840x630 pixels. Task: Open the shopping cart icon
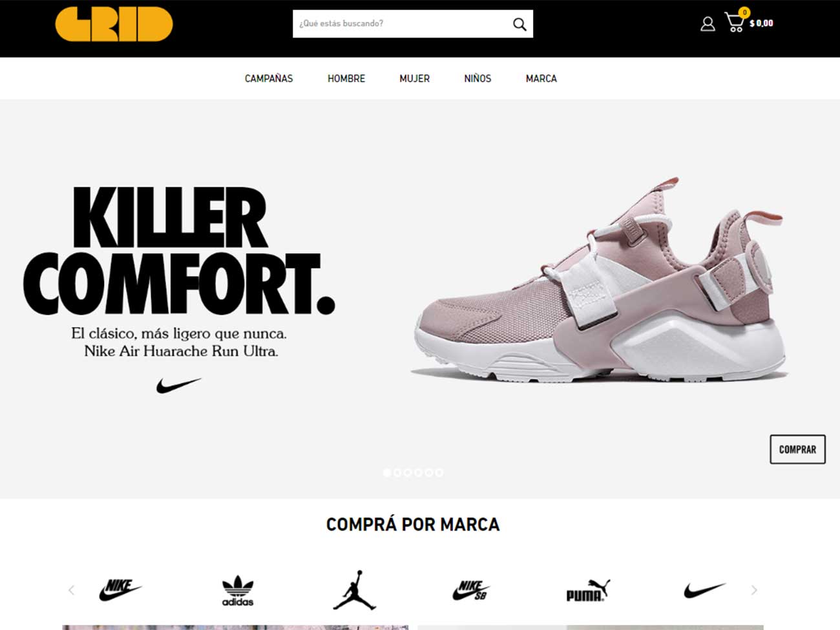(x=735, y=22)
